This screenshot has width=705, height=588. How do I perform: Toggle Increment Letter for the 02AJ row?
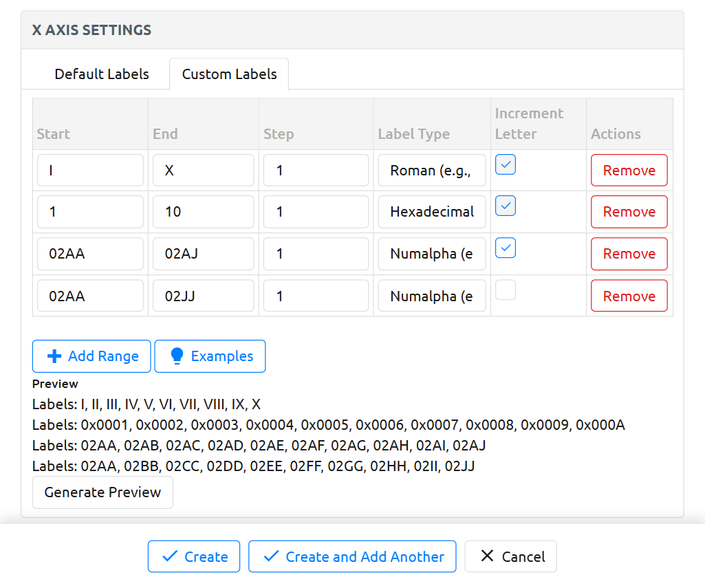506,248
